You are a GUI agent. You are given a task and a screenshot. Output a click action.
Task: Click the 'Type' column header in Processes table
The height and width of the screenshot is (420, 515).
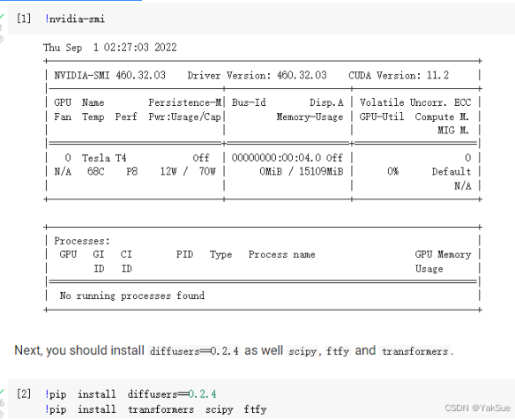point(220,254)
